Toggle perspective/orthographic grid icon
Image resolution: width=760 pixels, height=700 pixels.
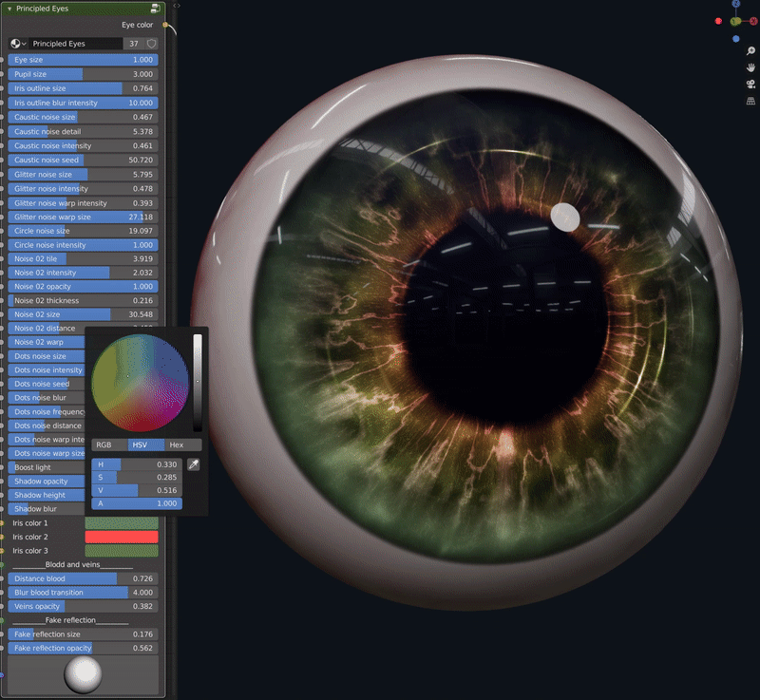[x=750, y=101]
